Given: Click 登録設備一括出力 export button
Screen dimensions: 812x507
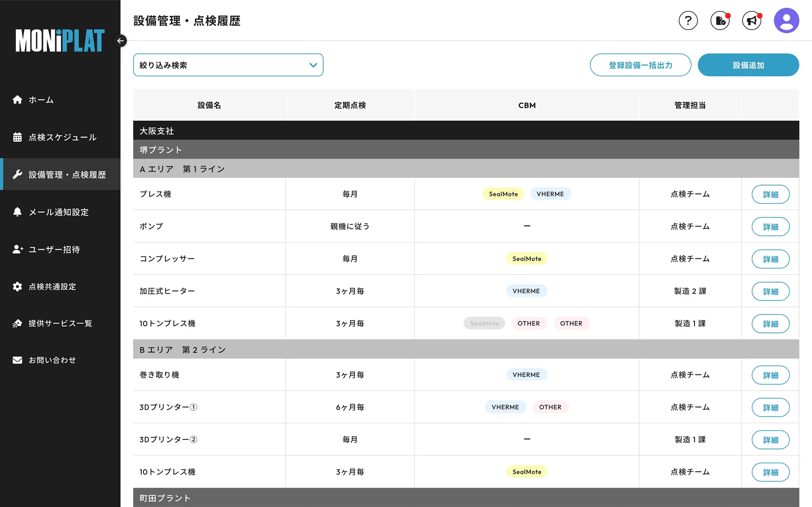Looking at the screenshot, I should click(x=640, y=65).
